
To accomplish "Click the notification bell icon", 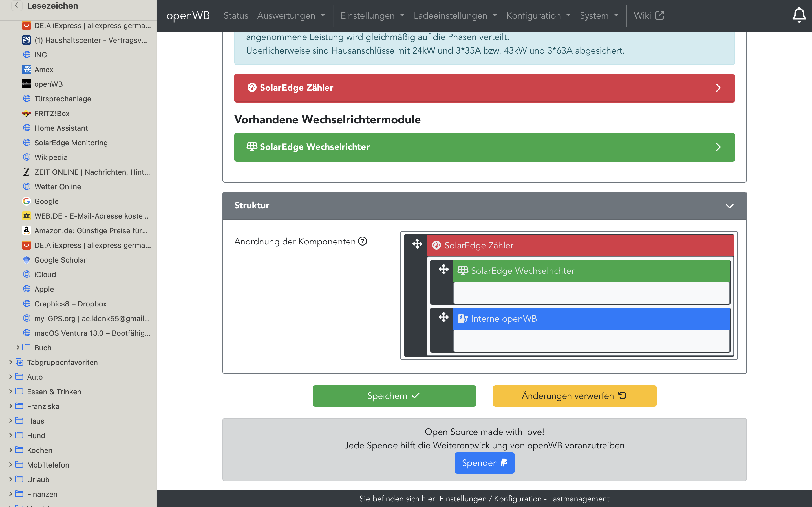I will [x=798, y=15].
